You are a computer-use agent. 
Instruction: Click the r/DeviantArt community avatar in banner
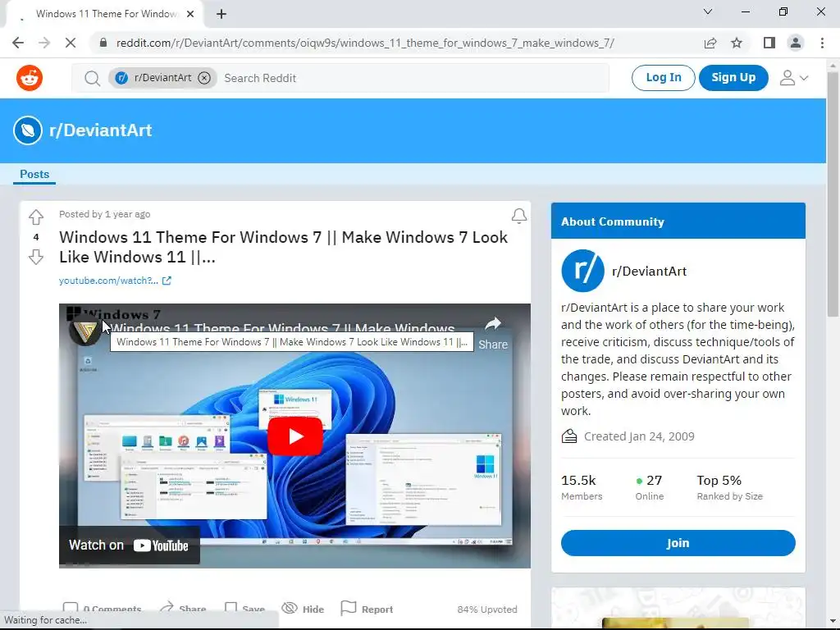28,130
